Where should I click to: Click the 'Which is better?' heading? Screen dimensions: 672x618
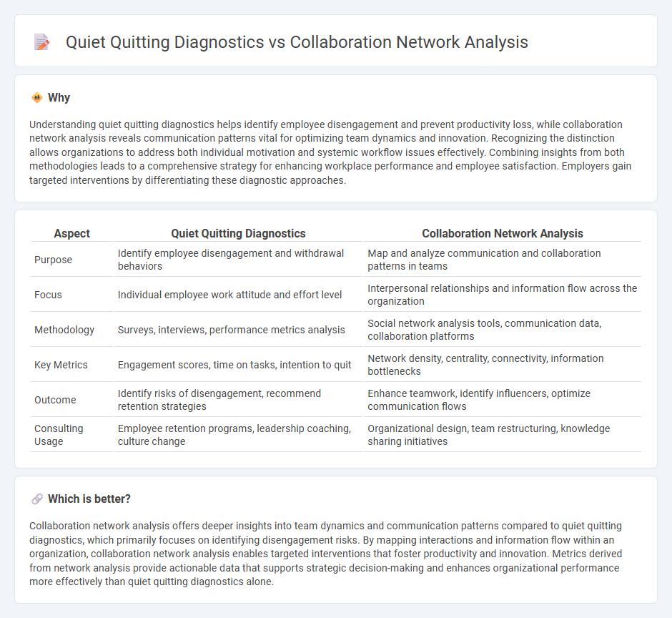click(89, 499)
